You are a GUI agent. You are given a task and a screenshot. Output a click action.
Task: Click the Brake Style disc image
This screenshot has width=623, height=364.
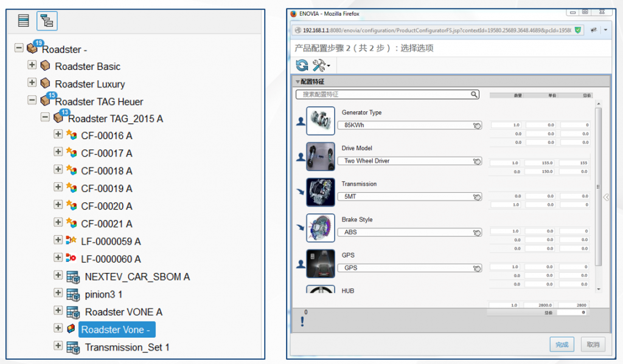320,228
